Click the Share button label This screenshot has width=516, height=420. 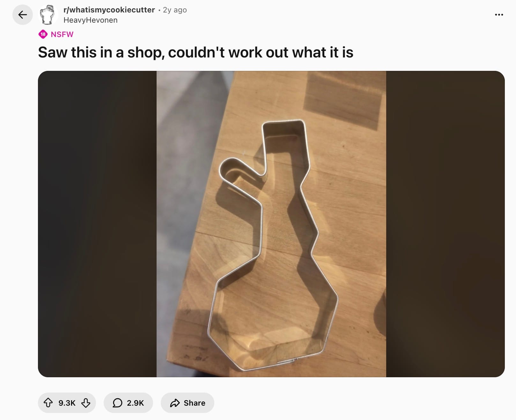[195, 403]
